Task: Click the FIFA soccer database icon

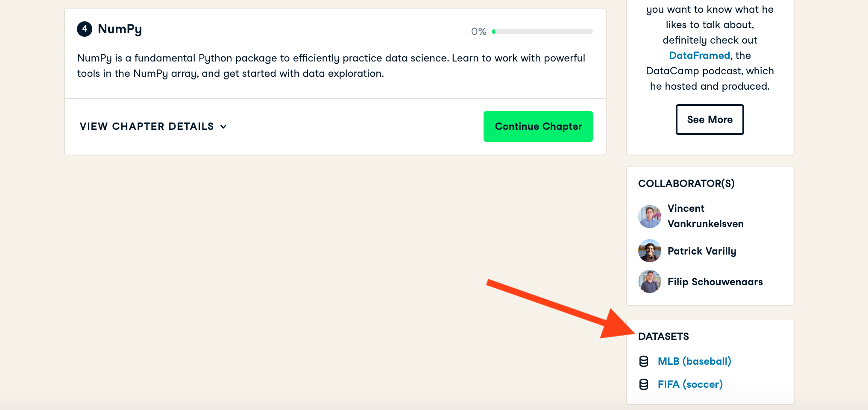Action: pyautogui.click(x=644, y=384)
